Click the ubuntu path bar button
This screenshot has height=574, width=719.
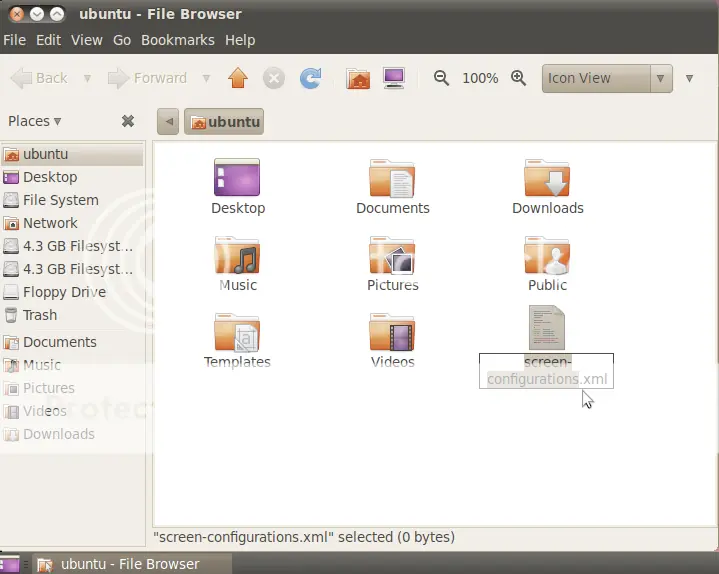coord(224,121)
